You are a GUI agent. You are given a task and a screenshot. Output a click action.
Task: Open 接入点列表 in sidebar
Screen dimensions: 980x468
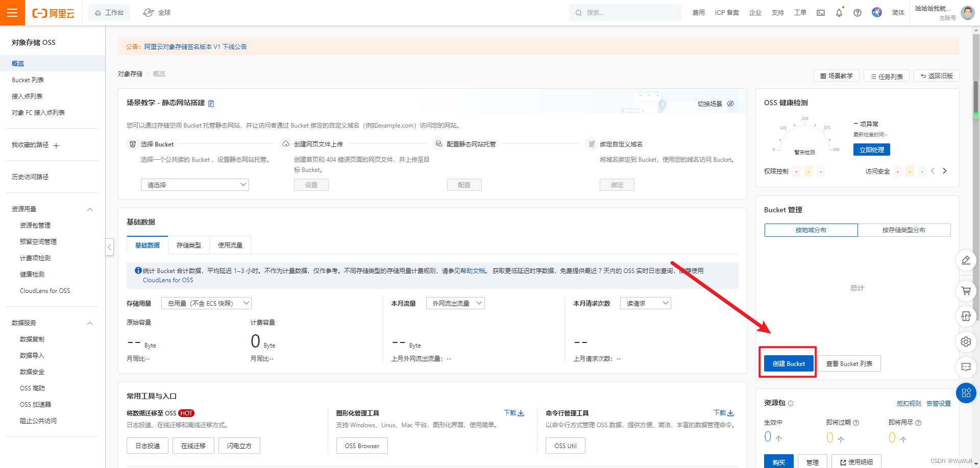click(27, 96)
